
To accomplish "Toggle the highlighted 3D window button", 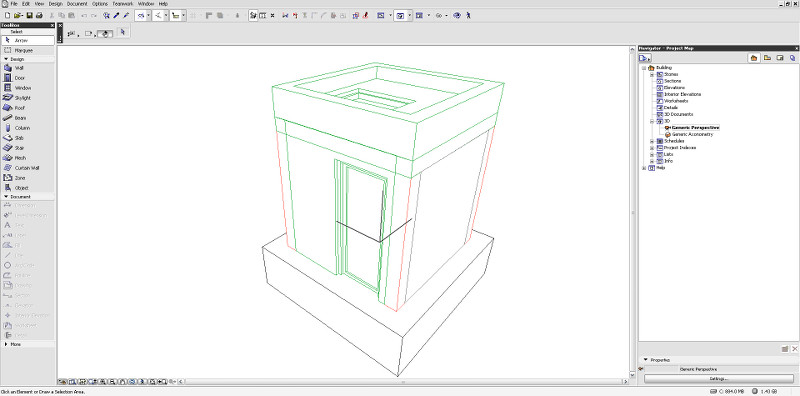I will [x=401, y=15].
